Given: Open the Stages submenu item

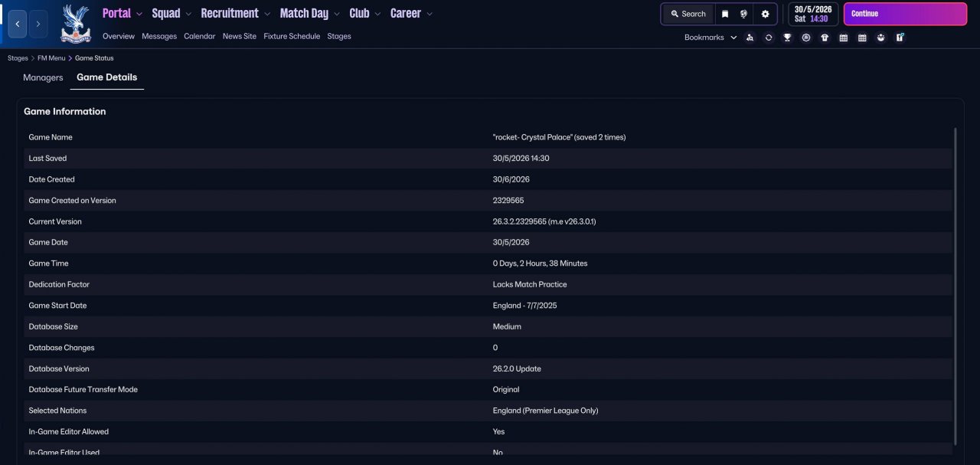Looking at the screenshot, I should [x=339, y=36].
